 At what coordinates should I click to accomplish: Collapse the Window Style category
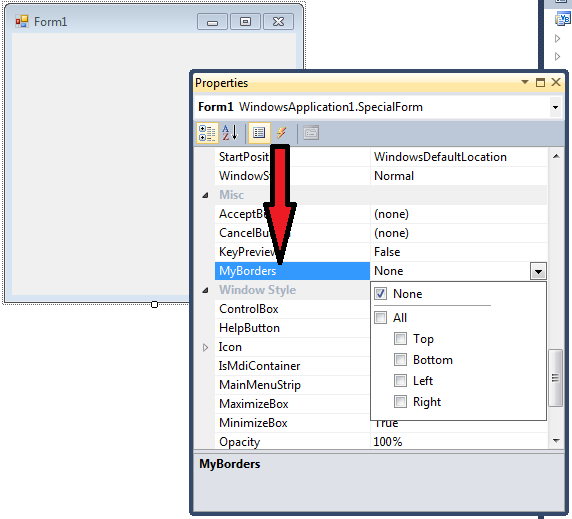tap(205, 290)
